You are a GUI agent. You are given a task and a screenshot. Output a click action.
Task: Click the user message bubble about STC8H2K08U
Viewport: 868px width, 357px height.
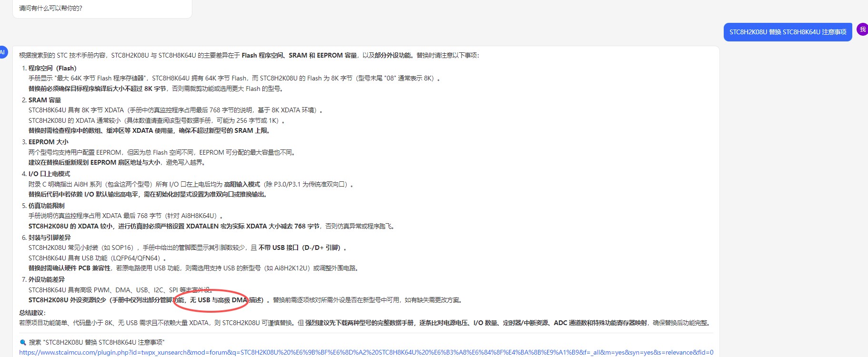788,32
